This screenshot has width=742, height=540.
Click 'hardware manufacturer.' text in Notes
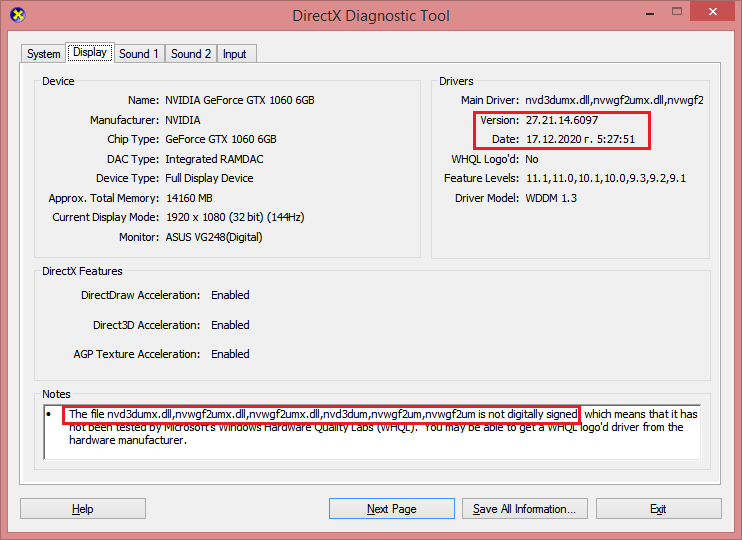[128, 440]
